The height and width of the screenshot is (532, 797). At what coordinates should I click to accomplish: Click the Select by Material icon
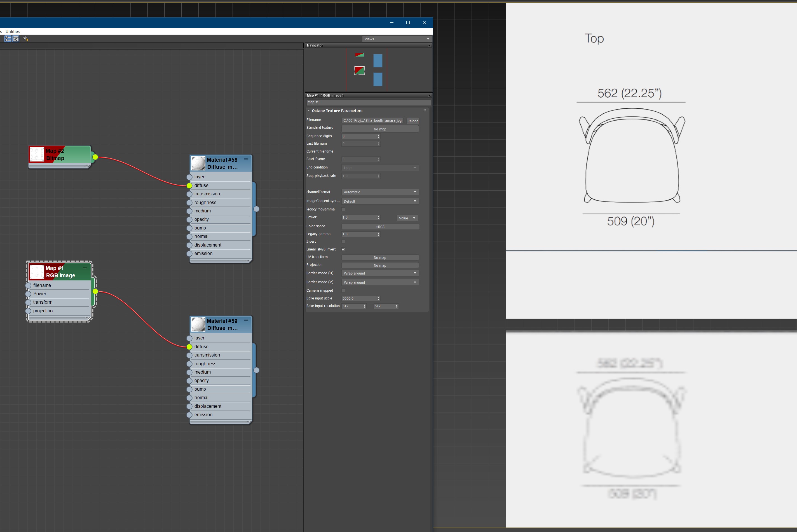tap(26, 39)
